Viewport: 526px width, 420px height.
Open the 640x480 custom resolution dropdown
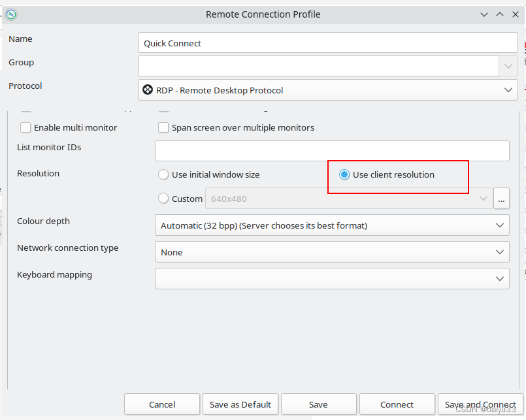coord(349,199)
